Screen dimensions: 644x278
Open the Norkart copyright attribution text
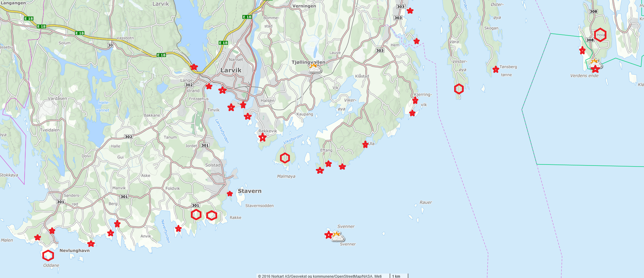point(320,276)
